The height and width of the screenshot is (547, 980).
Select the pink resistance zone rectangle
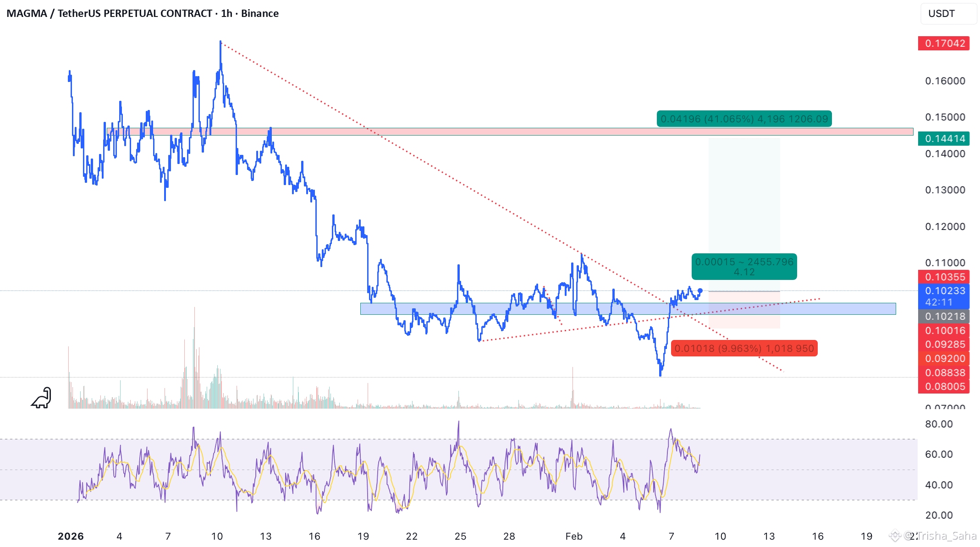[504, 132]
